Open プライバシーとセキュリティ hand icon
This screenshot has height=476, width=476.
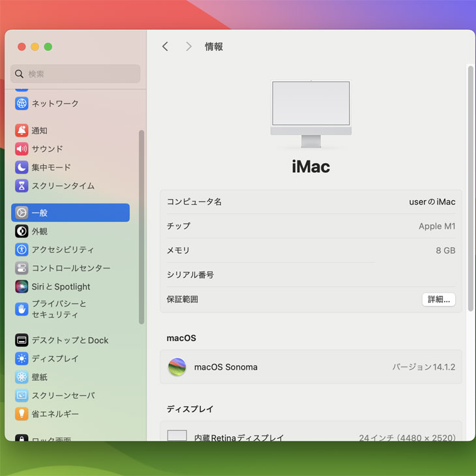[22, 308]
